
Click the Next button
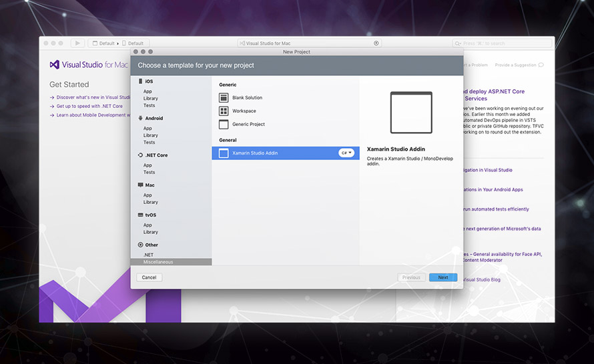coord(443,277)
